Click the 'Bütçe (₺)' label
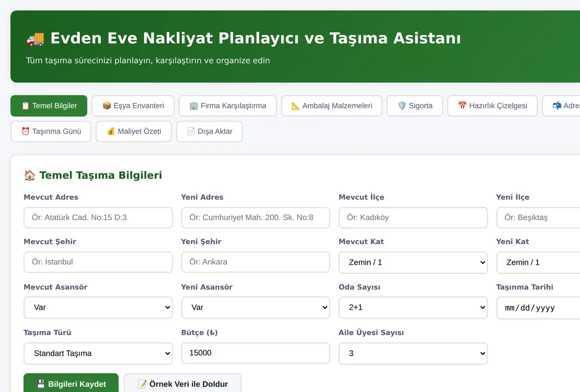The width and height of the screenshot is (580, 392). [x=200, y=333]
